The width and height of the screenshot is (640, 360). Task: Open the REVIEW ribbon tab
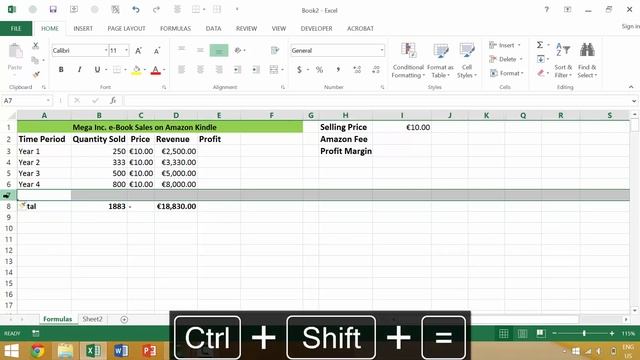(246, 28)
